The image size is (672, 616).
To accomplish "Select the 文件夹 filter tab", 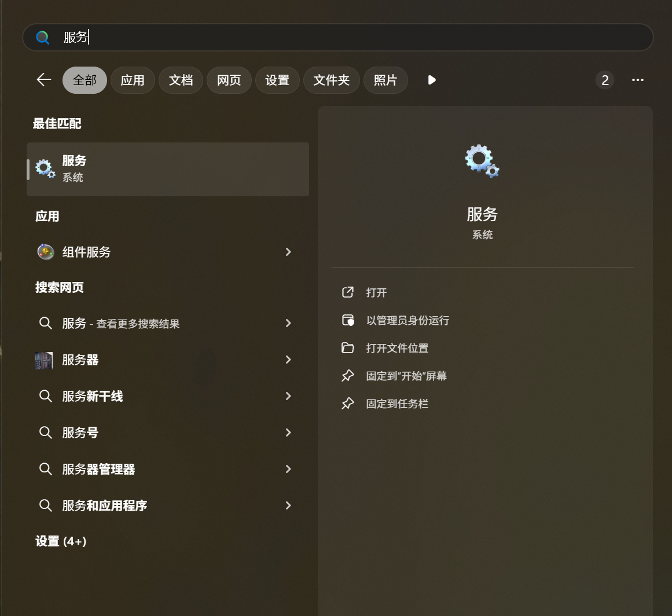I will [x=332, y=80].
